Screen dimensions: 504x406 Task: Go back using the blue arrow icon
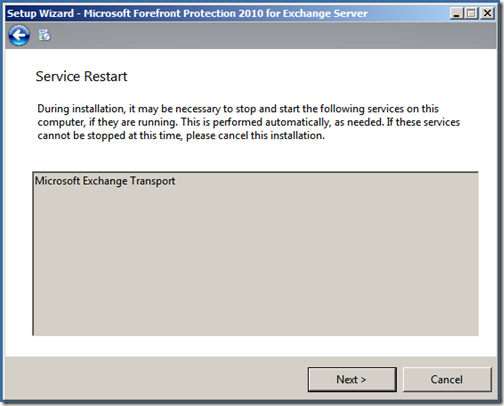coord(19,35)
